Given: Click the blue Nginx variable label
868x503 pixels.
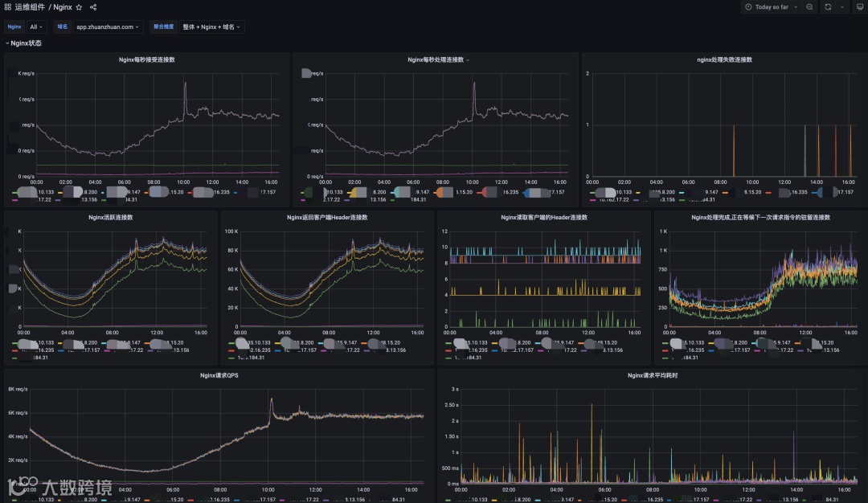Looking at the screenshot, I should click(14, 27).
